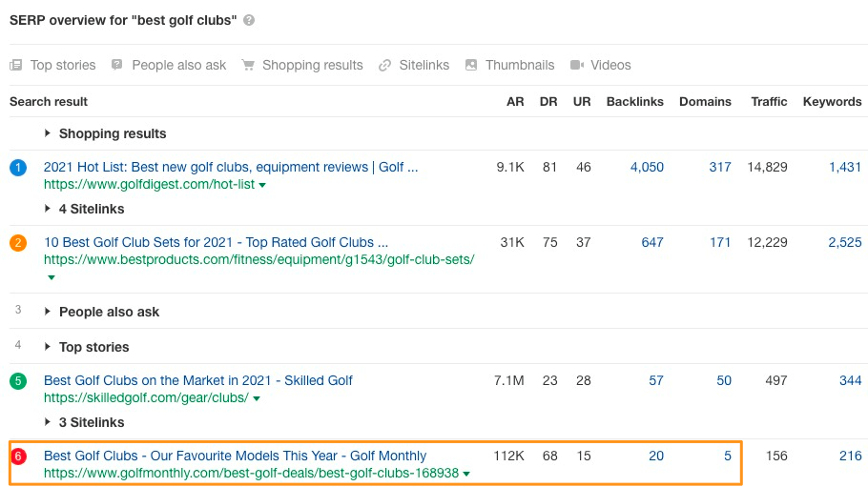The height and width of the screenshot is (487, 868).
Task: Click the Keywords column header
Action: pos(832,102)
